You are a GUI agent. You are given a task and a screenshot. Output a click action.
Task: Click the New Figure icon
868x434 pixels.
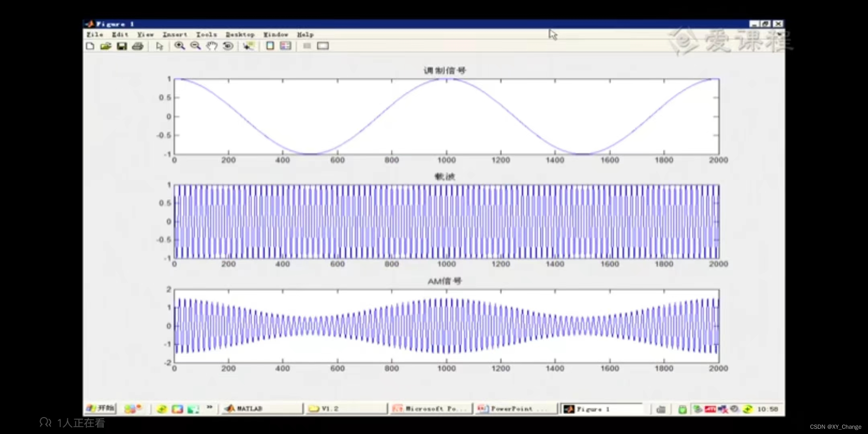tap(90, 46)
